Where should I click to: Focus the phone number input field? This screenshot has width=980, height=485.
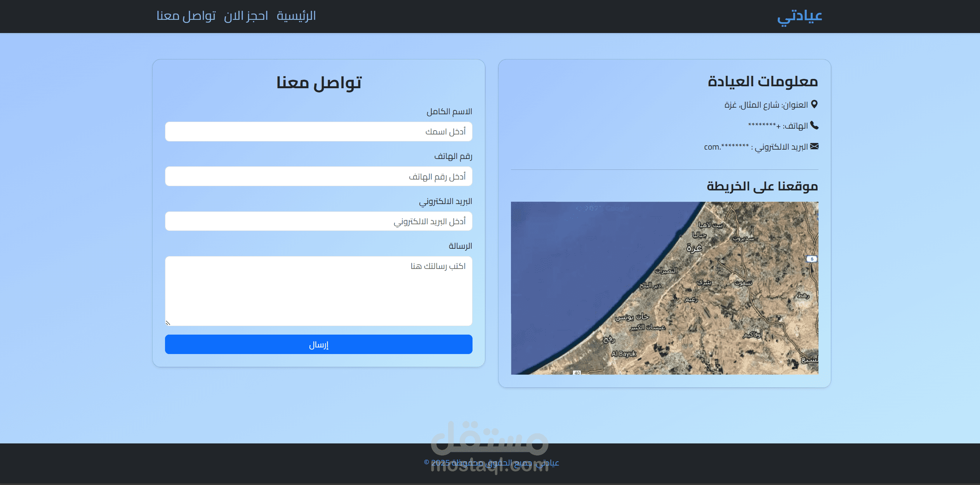tap(318, 176)
